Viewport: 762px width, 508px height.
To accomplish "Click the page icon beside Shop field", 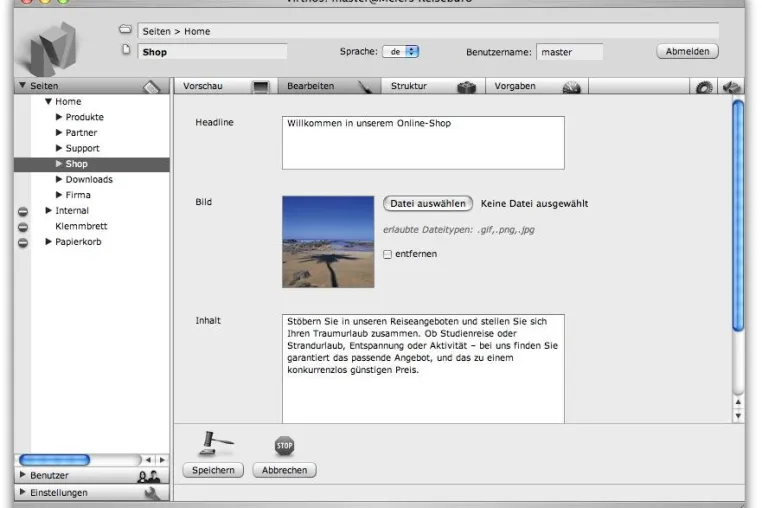I will point(126,50).
